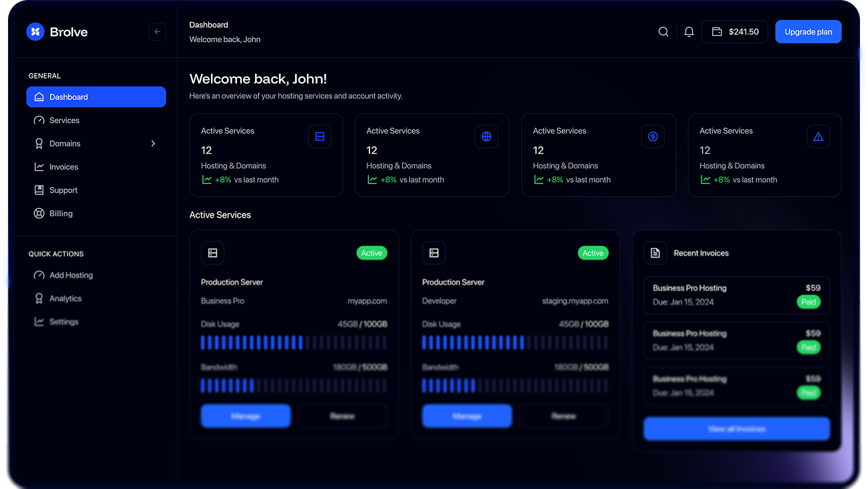Click the globe icon on second Active Services card
This screenshot has height=489, width=868.
click(486, 136)
